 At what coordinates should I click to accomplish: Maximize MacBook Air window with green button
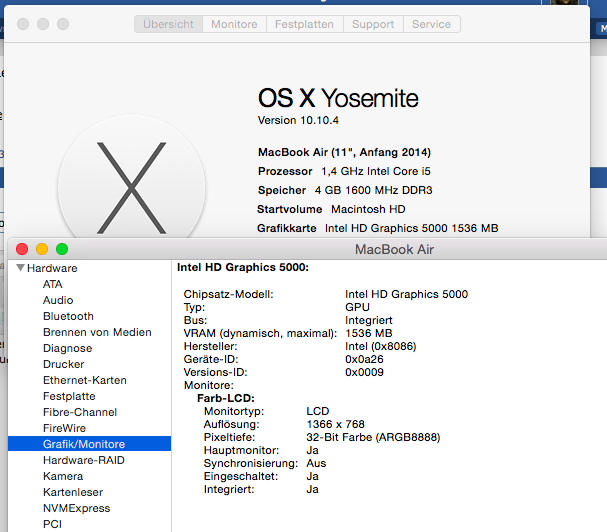tap(62, 249)
